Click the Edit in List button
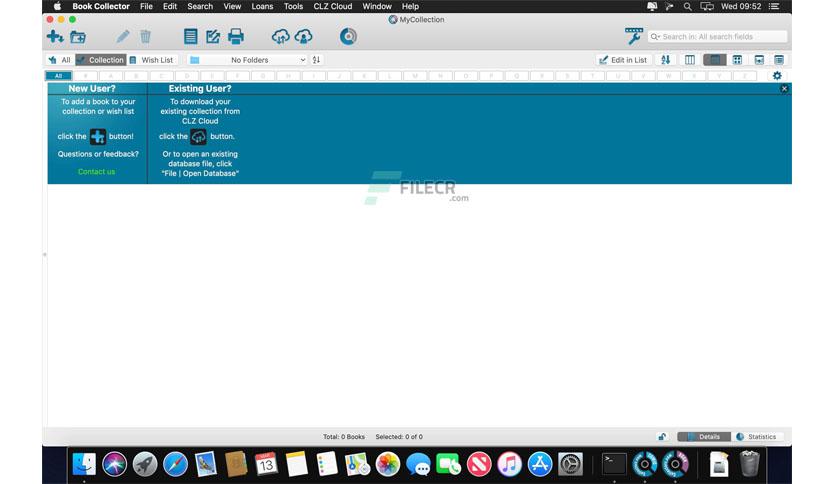 click(x=623, y=60)
